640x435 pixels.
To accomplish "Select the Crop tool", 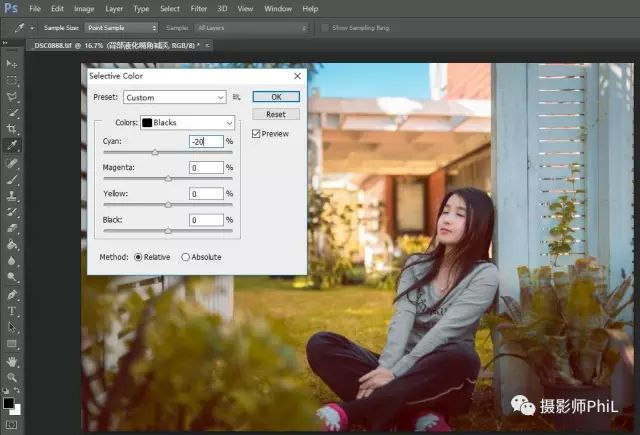I will (x=11, y=129).
